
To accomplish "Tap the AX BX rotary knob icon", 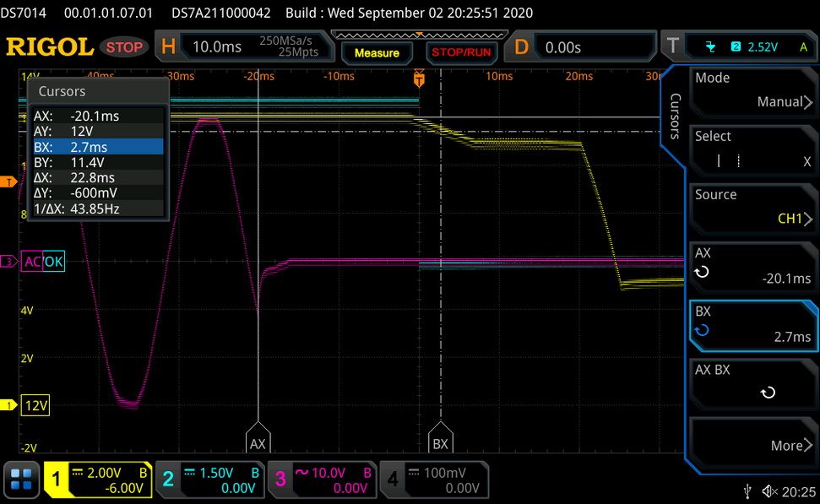I will 768,392.
